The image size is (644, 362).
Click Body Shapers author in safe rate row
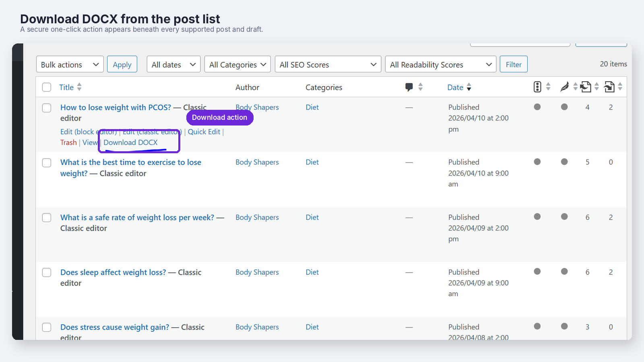[x=257, y=217]
